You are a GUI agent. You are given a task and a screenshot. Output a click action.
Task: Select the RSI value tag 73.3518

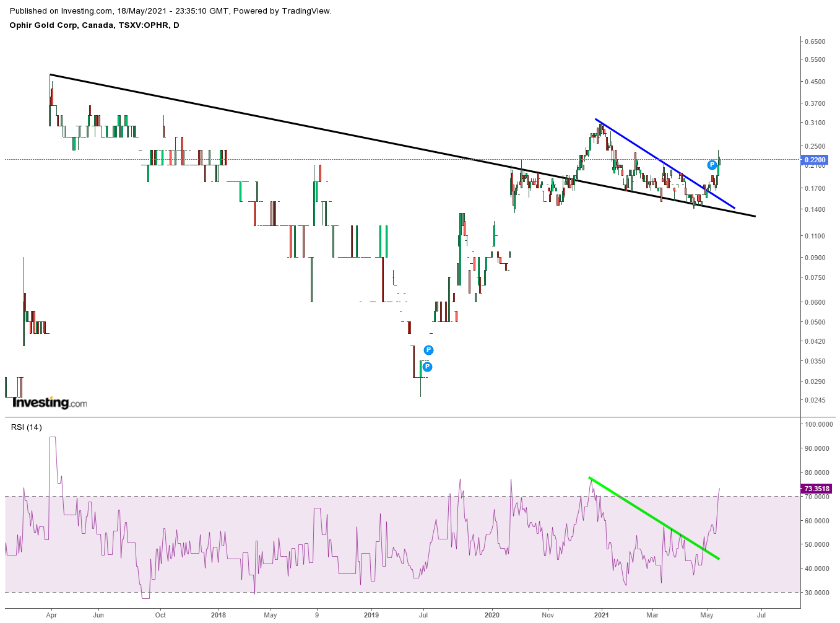816,489
